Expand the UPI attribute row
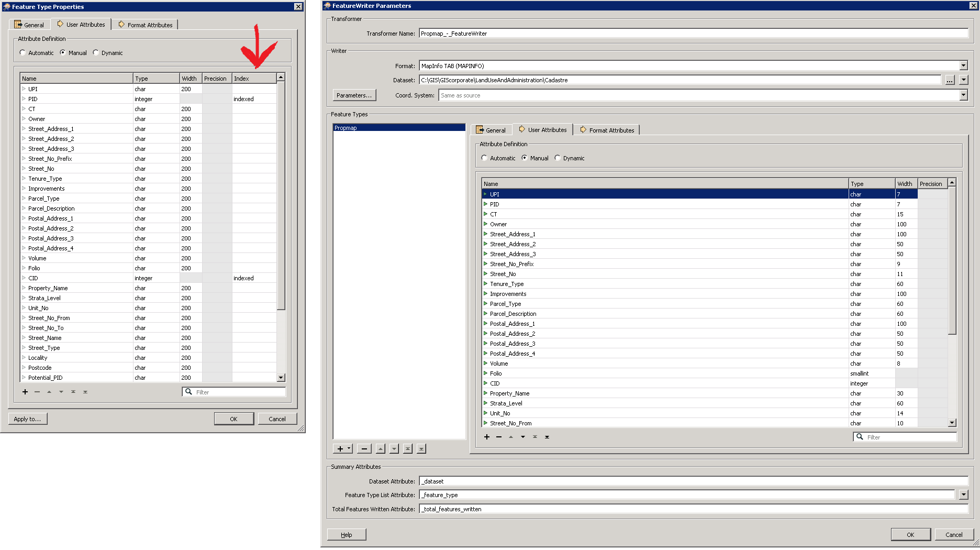The width and height of the screenshot is (980, 550). pyautogui.click(x=485, y=194)
